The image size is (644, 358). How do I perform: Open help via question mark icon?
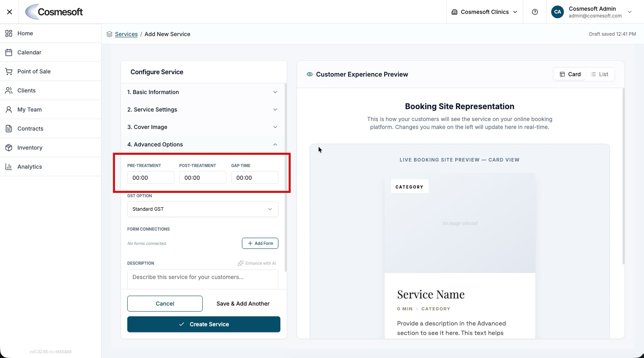[535, 12]
